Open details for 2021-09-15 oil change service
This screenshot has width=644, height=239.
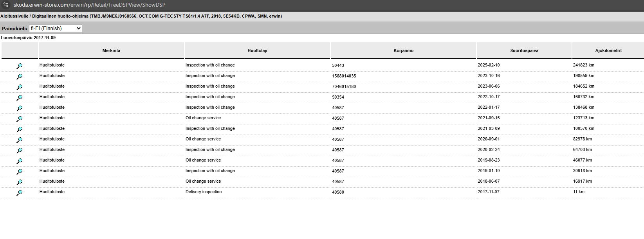pyautogui.click(x=19, y=119)
